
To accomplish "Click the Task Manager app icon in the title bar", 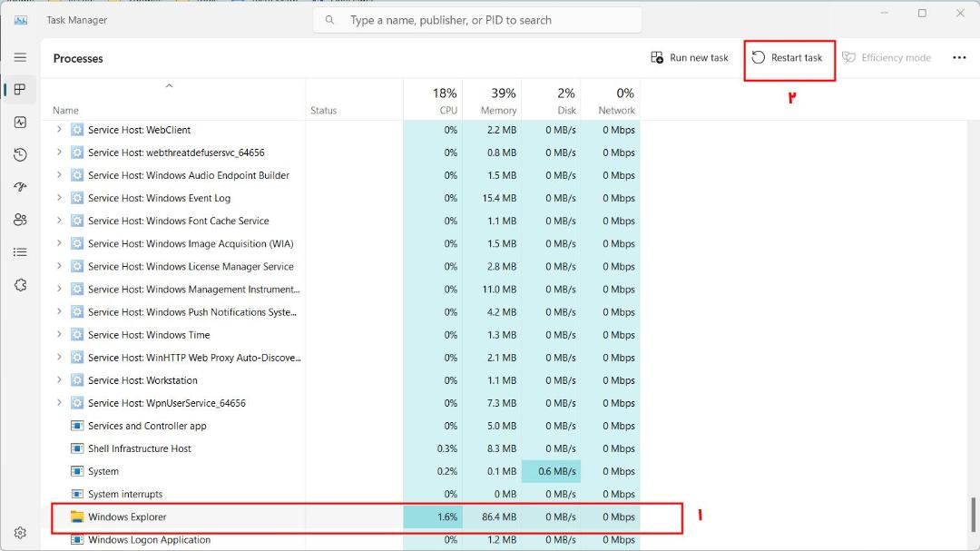I will coord(21,20).
